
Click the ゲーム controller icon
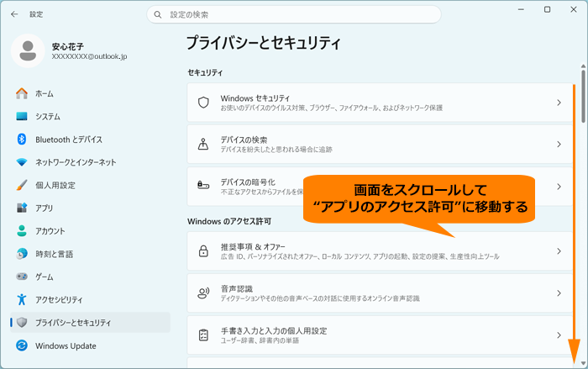pos(22,277)
